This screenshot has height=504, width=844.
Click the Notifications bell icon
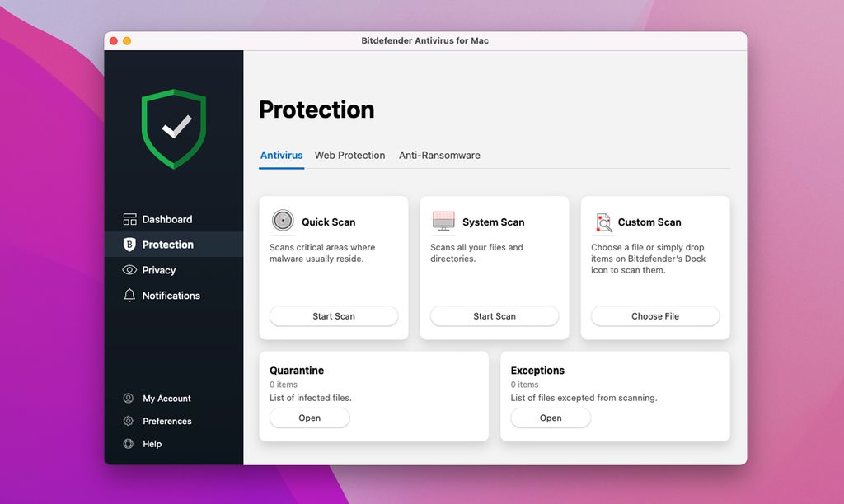coord(129,296)
